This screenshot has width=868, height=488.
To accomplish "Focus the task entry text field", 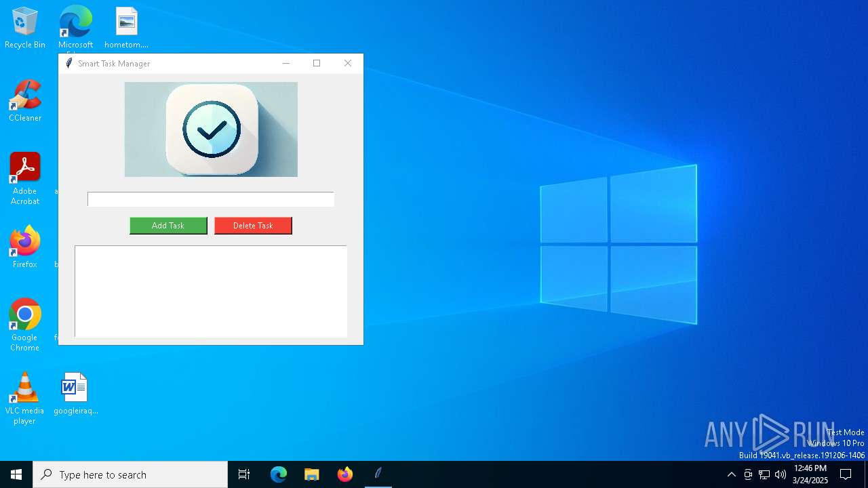I will (x=211, y=199).
